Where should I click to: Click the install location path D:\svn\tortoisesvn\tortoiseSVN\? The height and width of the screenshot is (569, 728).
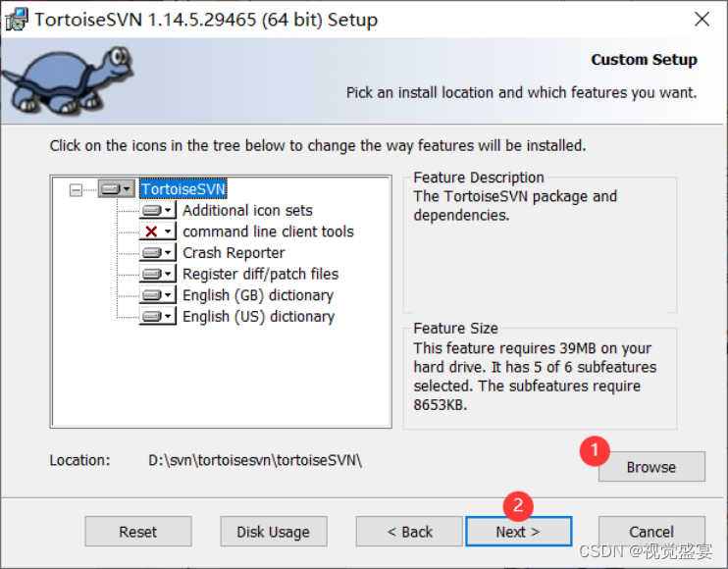point(255,460)
